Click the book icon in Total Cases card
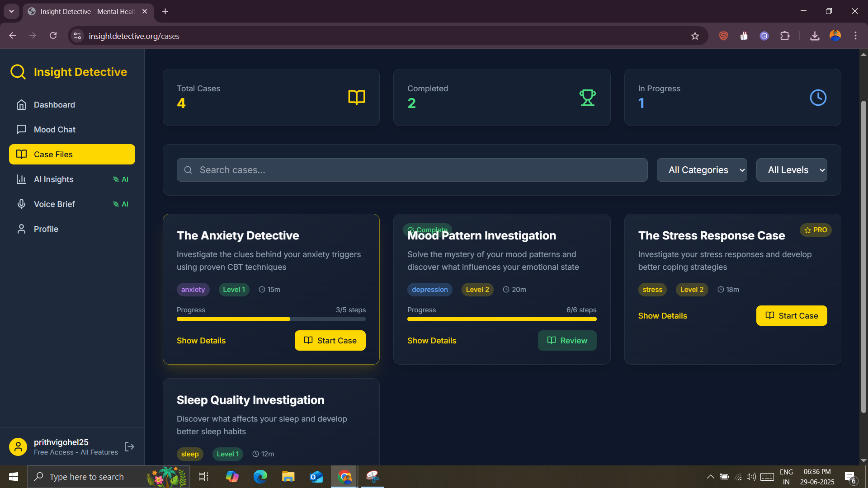Viewport: 868px width, 488px height. click(x=356, y=98)
